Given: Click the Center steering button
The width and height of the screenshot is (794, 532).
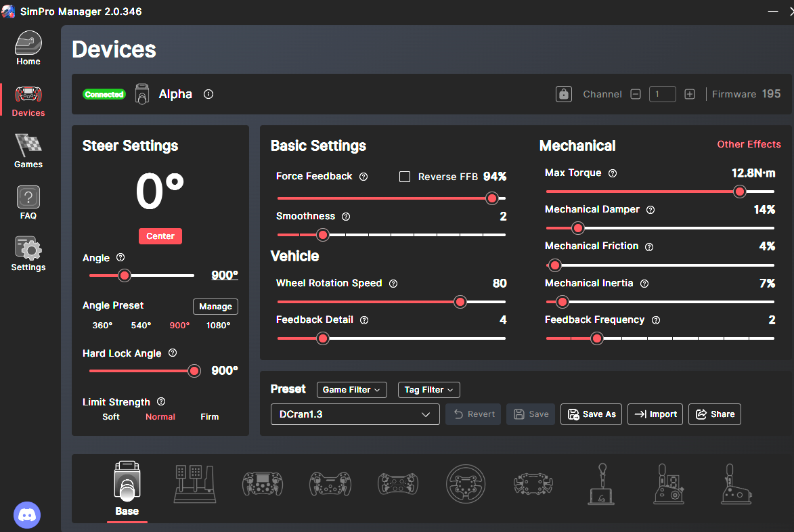Looking at the screenshot, I should point(160,236).
